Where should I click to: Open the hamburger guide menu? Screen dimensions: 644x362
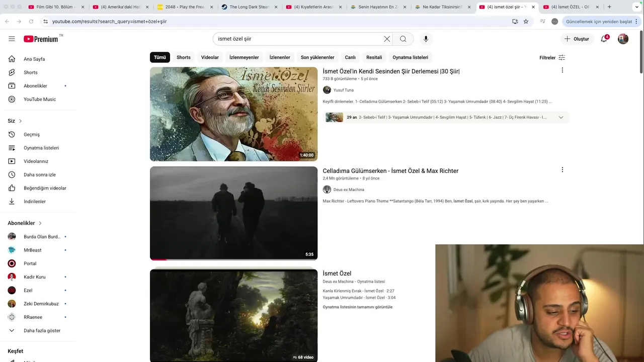(12, 39)
